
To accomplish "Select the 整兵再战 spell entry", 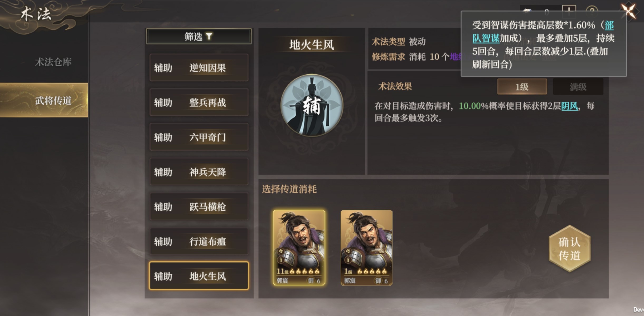I will (199, 102).
